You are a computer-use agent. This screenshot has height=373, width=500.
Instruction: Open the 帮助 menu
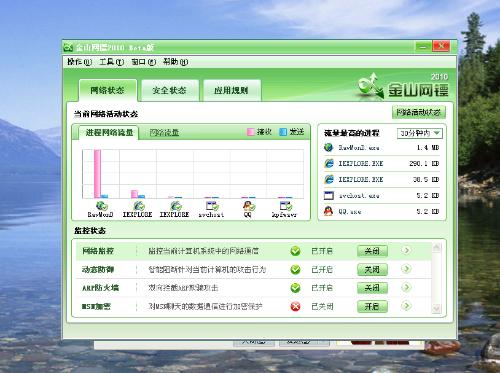(175, 62)
